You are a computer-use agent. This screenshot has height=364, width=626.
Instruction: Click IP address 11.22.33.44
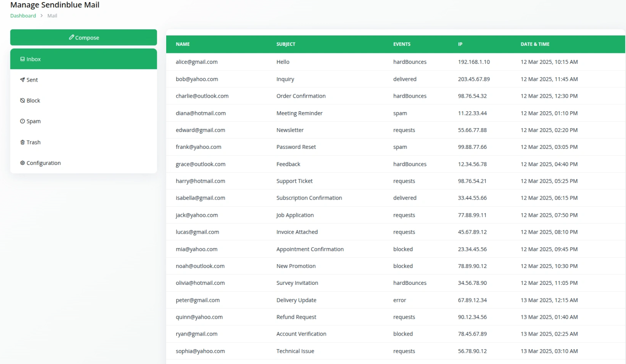(472, 113)
